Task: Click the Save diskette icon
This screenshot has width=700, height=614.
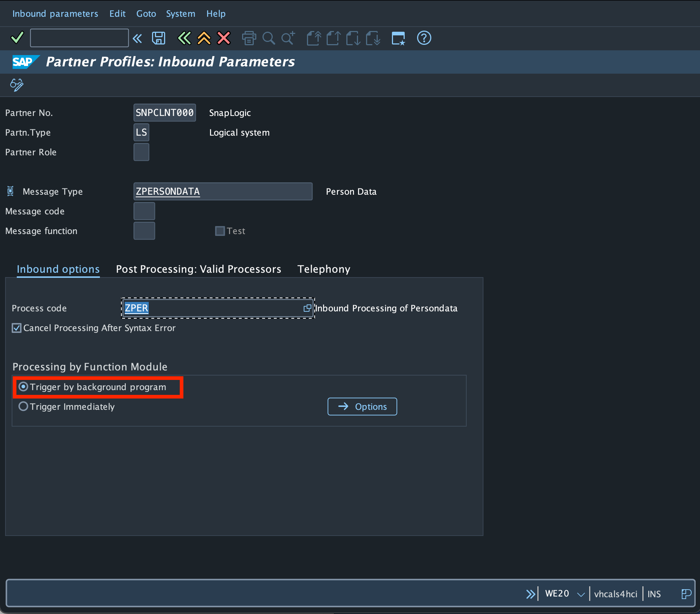Action: (158, 38)
